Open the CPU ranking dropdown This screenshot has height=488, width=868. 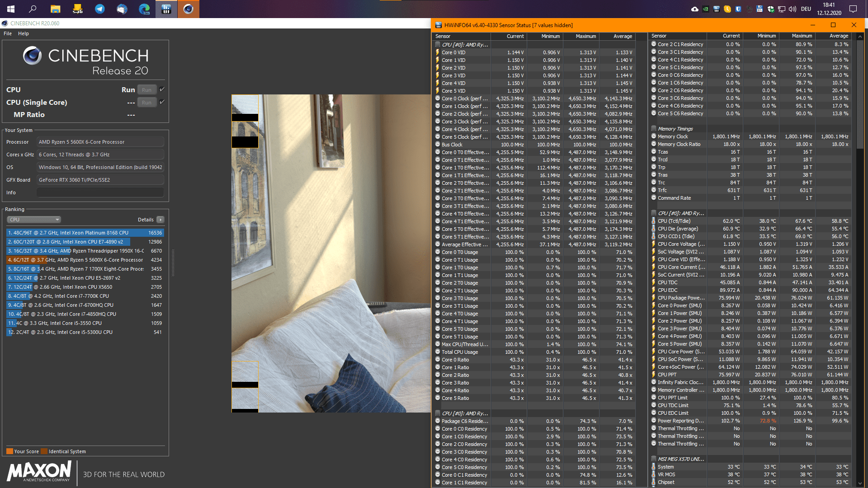coord(34,220)
